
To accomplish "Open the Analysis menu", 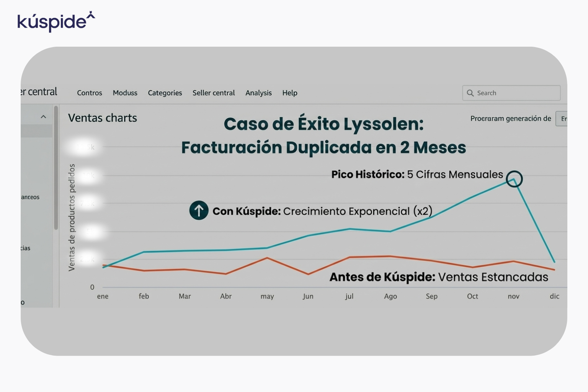I will click(258, 93).
